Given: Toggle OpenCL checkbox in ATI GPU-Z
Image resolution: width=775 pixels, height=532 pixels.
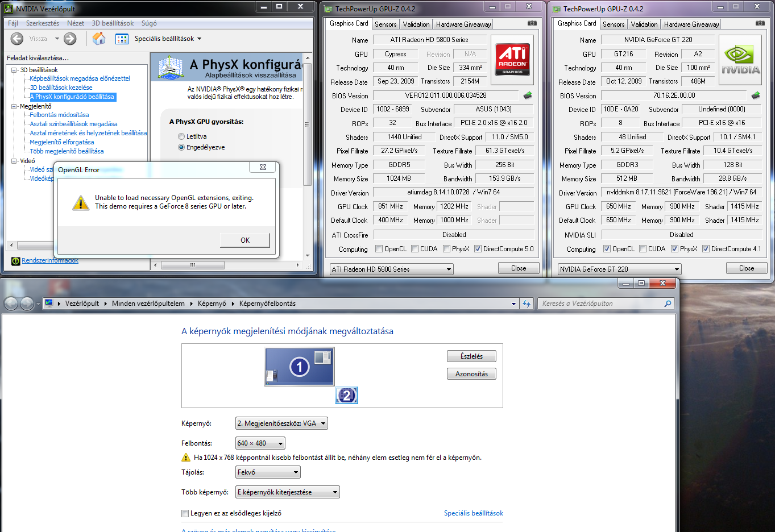Looking at the screenshot, I should (379, 249).
